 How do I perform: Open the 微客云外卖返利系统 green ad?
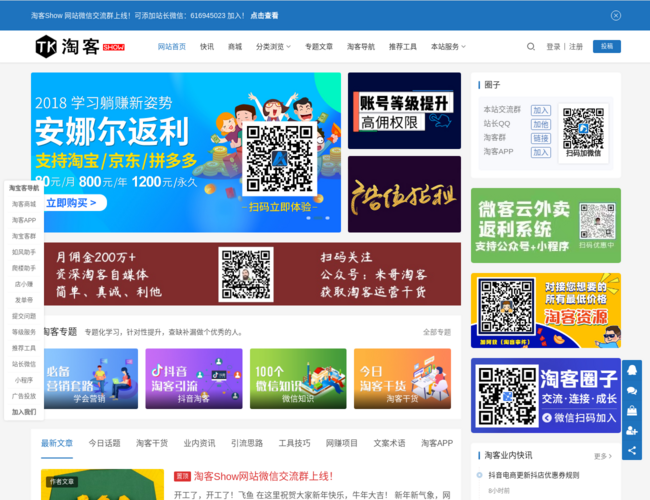pyautogui.click(x=546, y=226)
